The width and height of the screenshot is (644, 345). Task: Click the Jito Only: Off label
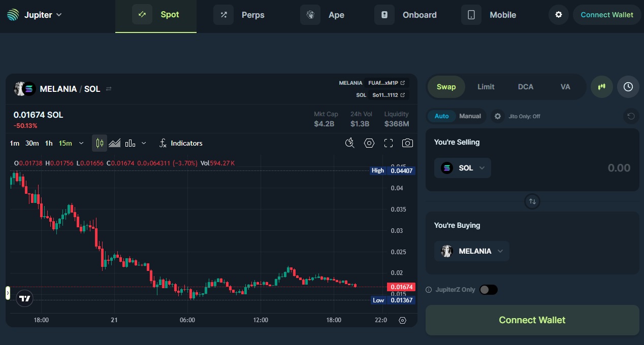pyautogui.click(x=525, y=116)
